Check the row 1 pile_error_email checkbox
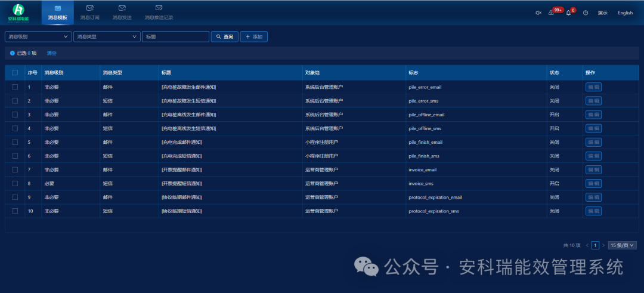Viewport: 644px width, 293px height. [15, 87]
